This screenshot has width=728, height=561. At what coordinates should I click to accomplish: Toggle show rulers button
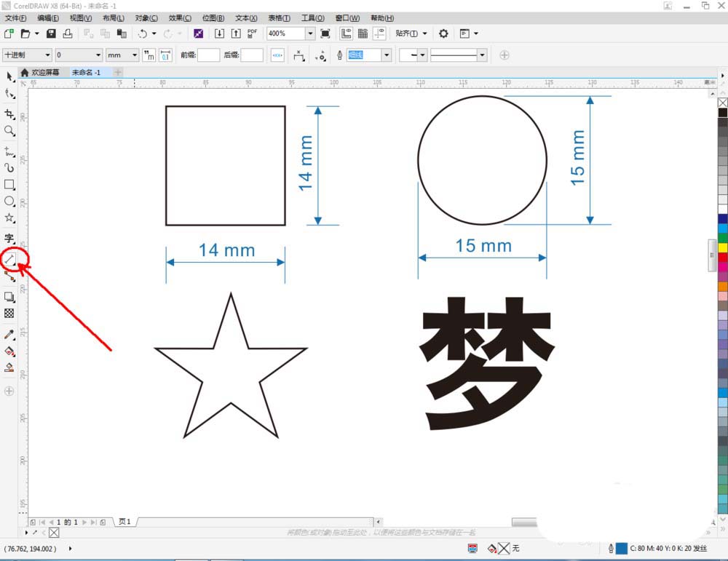(346, 33)
